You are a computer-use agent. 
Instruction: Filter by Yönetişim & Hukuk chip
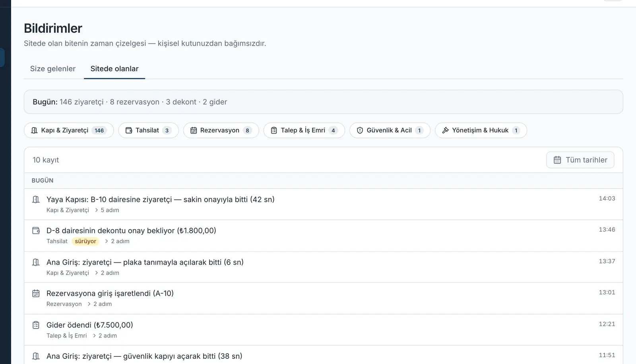[x=481, y=130]
